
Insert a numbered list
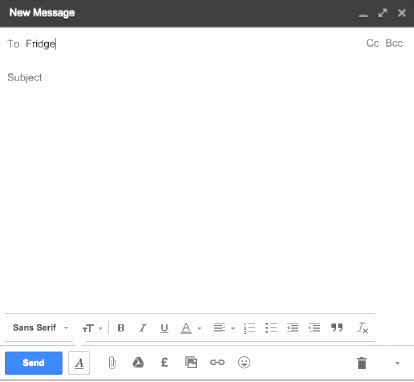249,328
